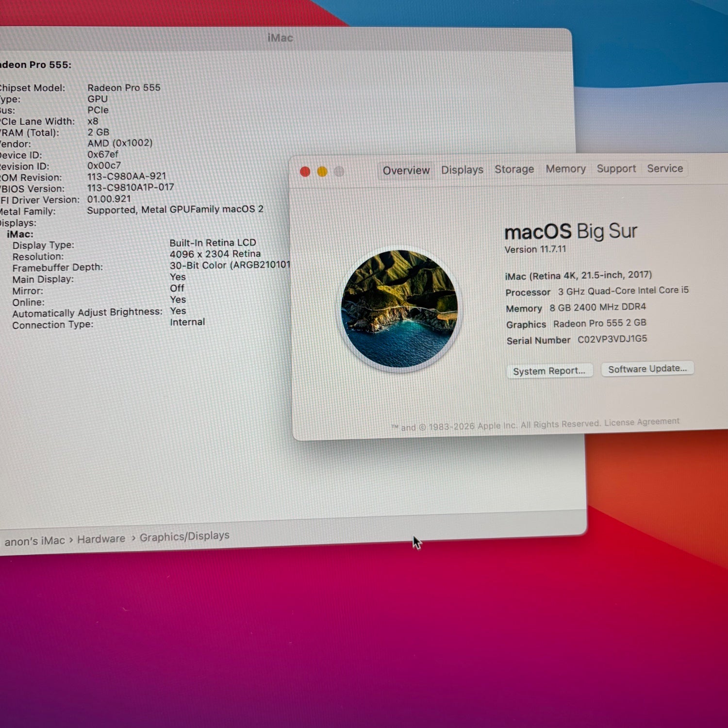Image resolution: width=728 pixels, height=728 pixels.
Task: Open the Service tab
Action: 664,168
